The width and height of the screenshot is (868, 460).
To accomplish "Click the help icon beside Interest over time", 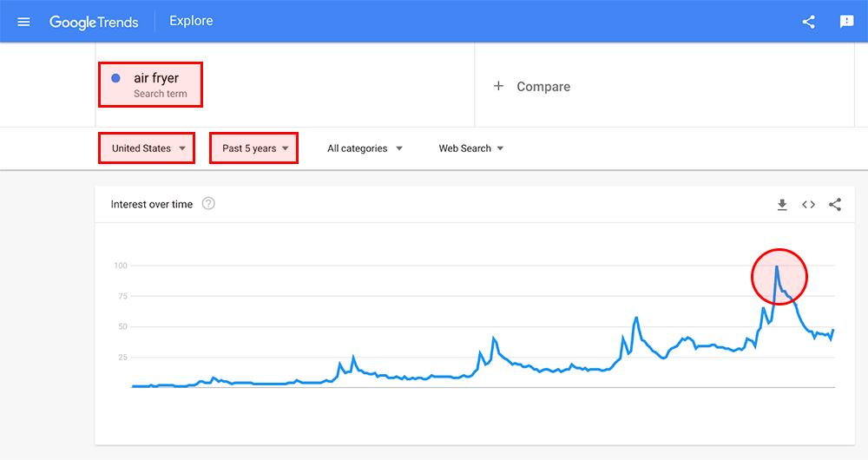I will click(208, 204).
